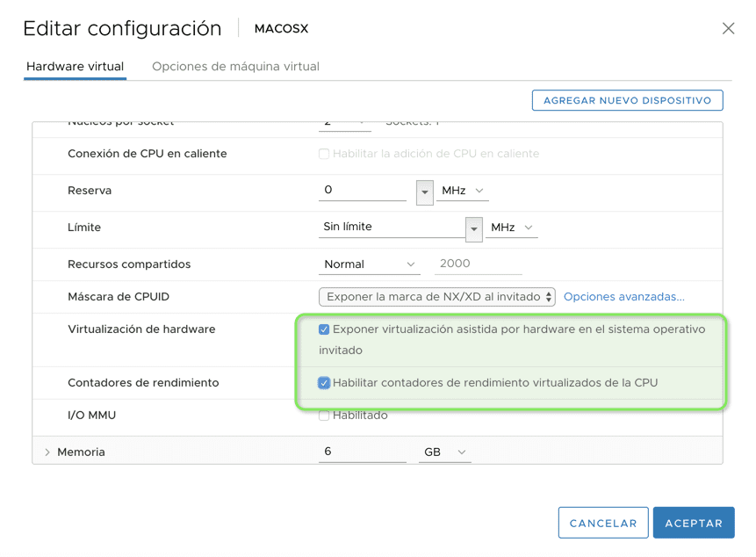Switch to the Opciones de máquina virtual tab

(235, 66)
